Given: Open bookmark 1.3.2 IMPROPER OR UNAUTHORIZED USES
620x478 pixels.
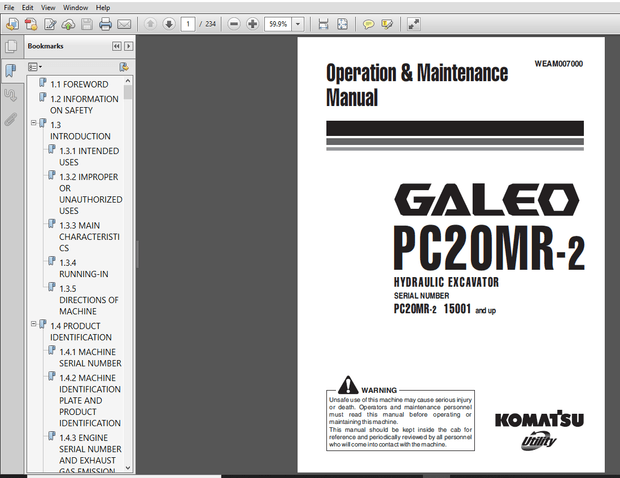Looking at the screenshot, I should click(x=91, y=194).
